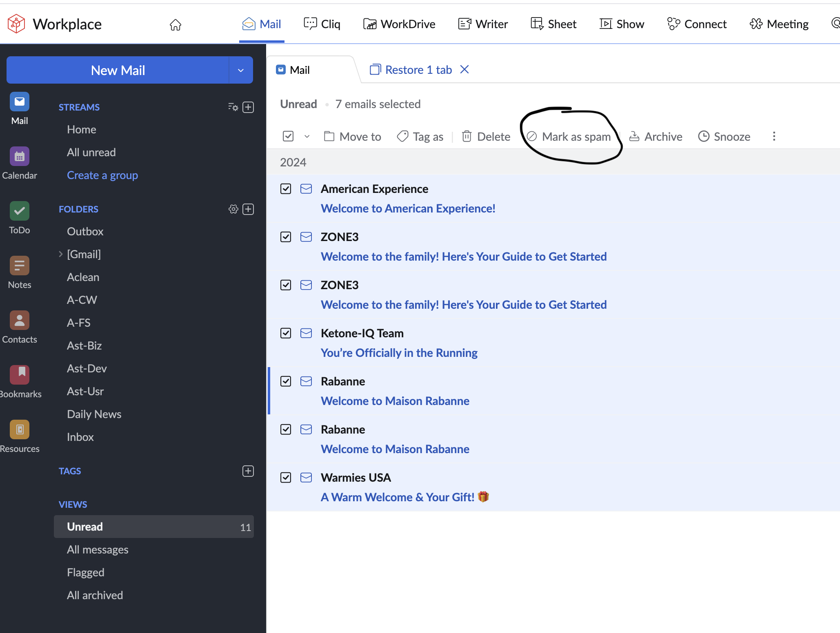
Task: Open the New Mail dropdown arrow
Action: tap(241, 70)
